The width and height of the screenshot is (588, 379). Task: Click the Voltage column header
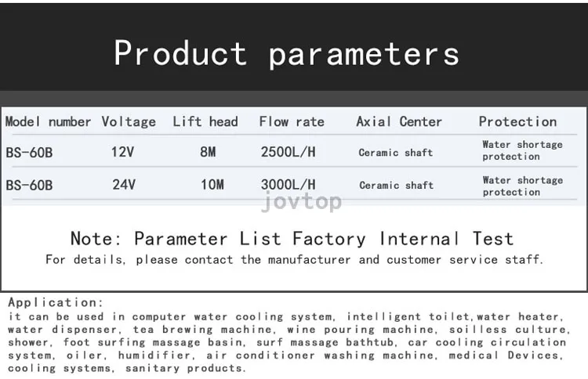129,121
